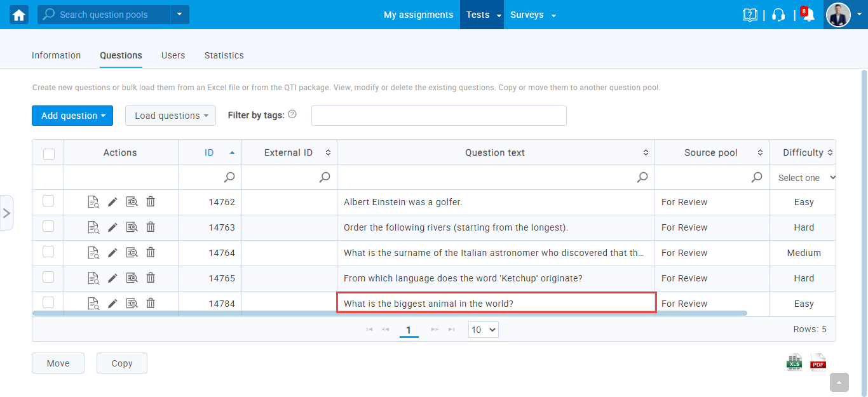Screen dimensions: 868x397
Task: Click the headset support icon
Action: coord(778,15)
